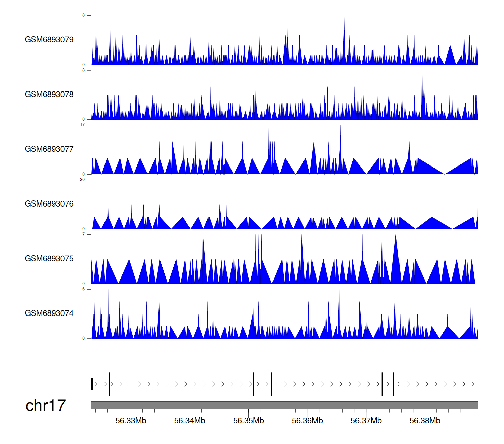Click the 56.35Mb axis tick label
The image size is (504, 444).
point(248,421)
